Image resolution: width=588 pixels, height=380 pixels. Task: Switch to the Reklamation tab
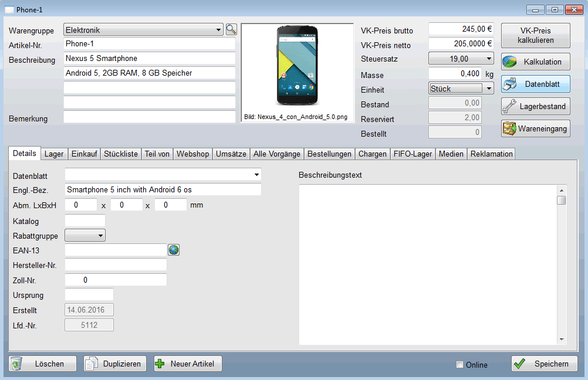[x=491, y=154]
